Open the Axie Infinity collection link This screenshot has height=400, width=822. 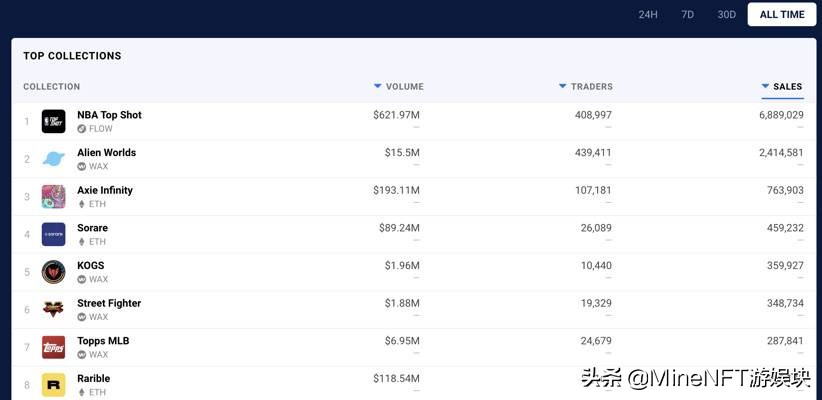click(105, 190)
